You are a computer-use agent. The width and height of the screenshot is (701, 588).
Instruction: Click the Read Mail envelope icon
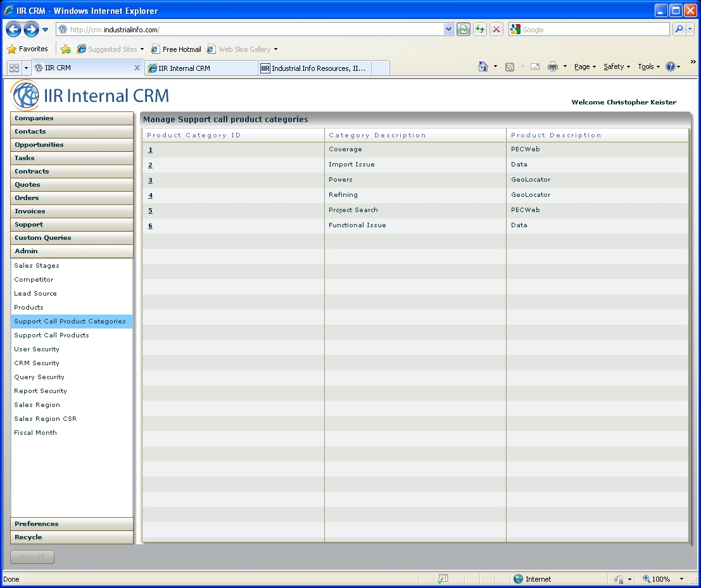535,67
